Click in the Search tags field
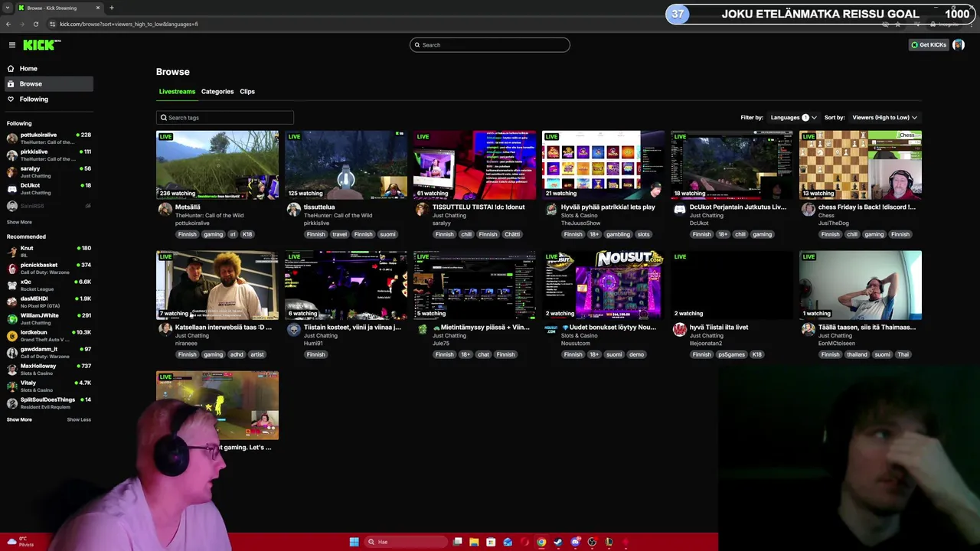The height and width of the screenshot is (551, 980). pyautogui.click(x=225, y=118)
